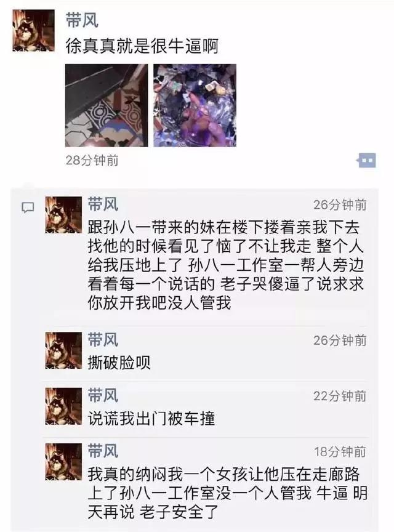Tap 带风 name above 说谎我出门被车撞
394x532 pixels.
[103, 395]
